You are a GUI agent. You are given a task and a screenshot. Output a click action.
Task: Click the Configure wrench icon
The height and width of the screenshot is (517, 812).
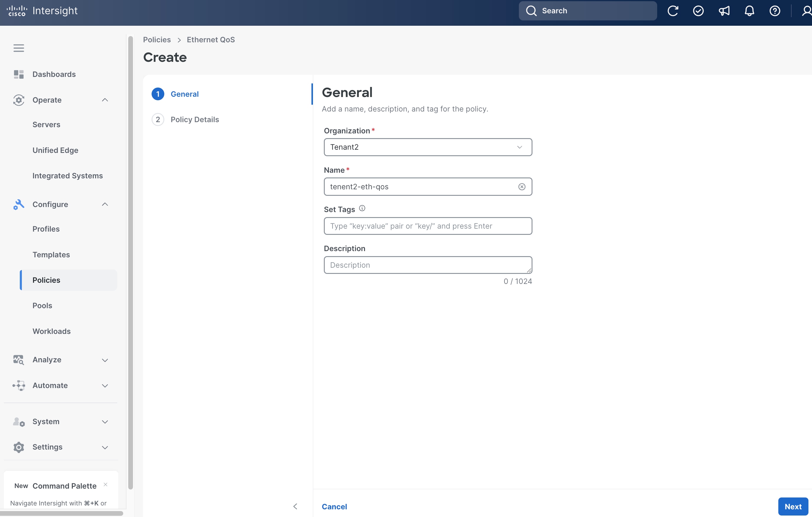(x=19, y=204)
